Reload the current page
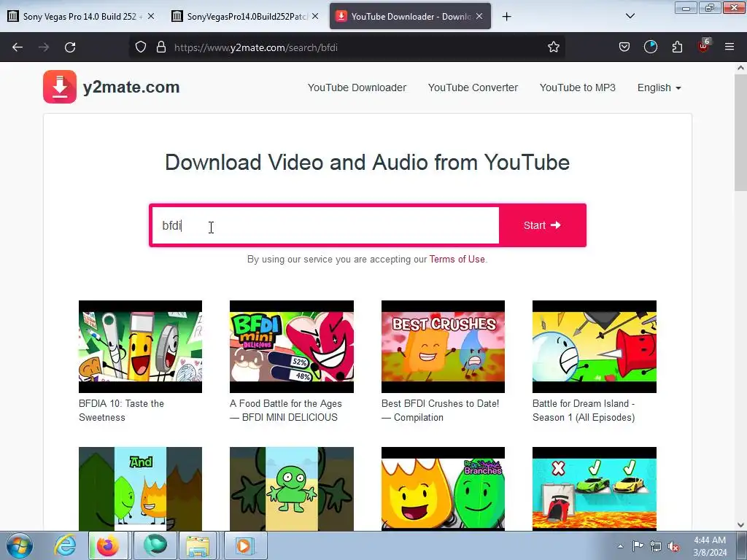Screen dimensions: 747x560 point(70,47)
